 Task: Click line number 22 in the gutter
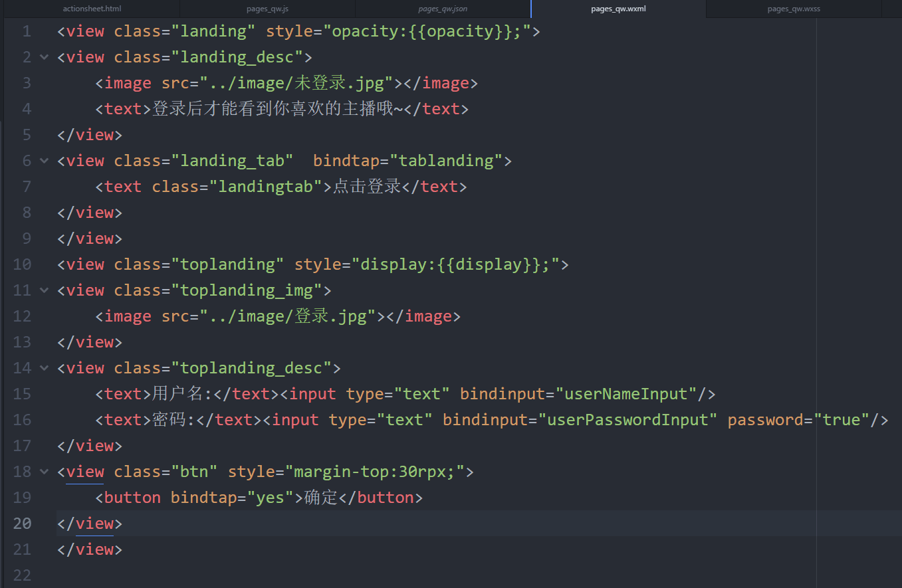pyautogui.click(x=22, y=575)
